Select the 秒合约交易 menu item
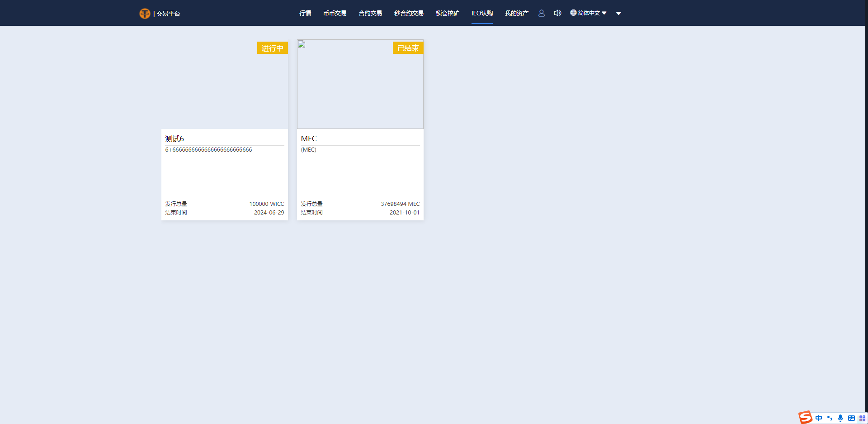The width and height of the screenshot is (868, 424). [x=409, y=13]
